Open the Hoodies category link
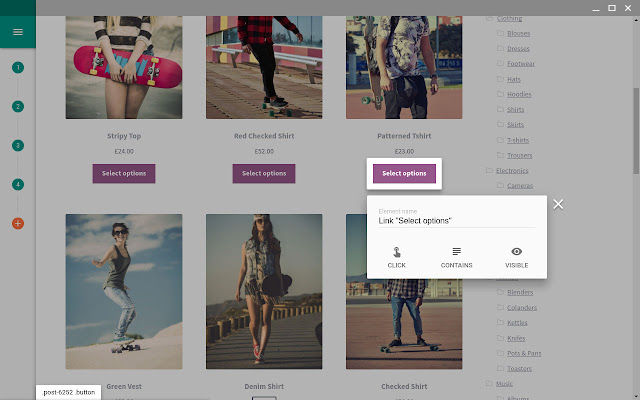 click(x=519, y=94)
